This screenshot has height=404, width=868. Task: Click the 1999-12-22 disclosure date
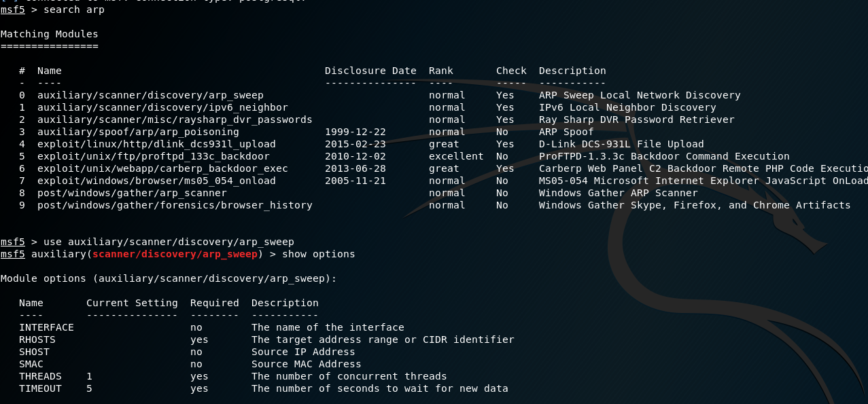point(355,132)
